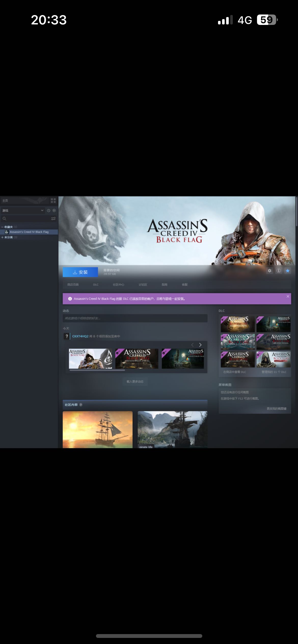Show previous activity carousel items
Viewport: 298px width, 644px height.
tap(193, 345)
